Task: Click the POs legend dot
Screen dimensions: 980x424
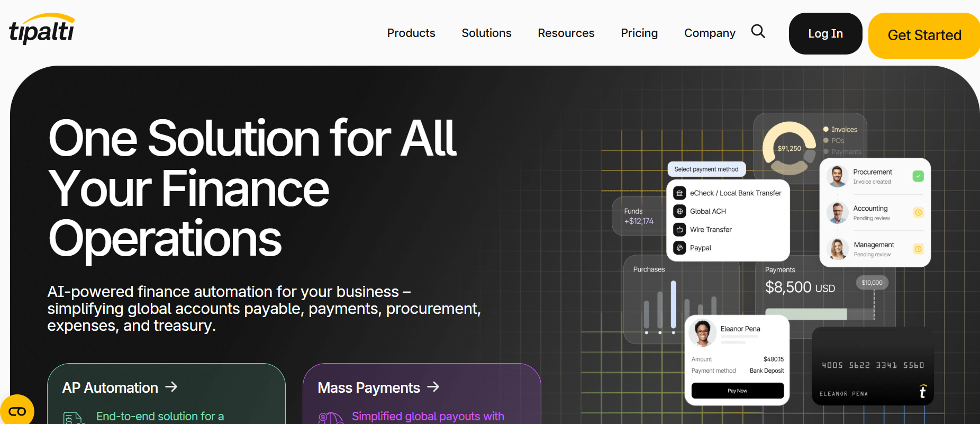Action: pos(825,140)
